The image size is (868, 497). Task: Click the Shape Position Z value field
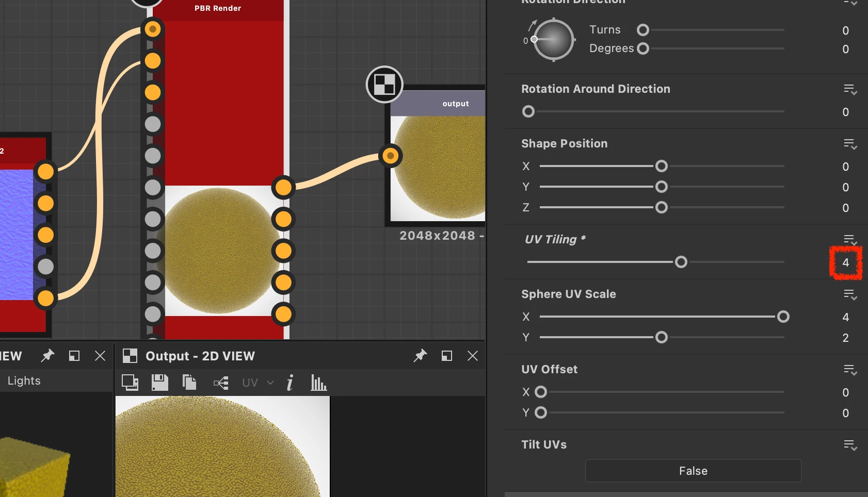[x=846, y=208]
